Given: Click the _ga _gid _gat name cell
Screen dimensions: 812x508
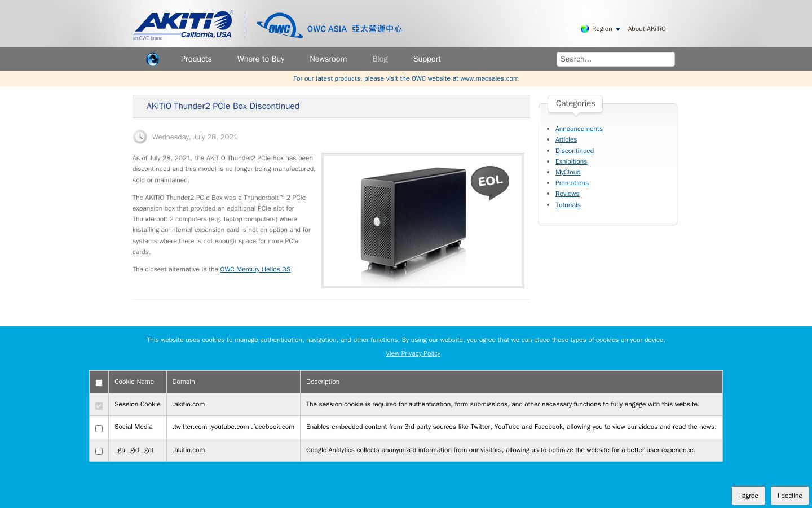Looking at the screenshot, I should click(x=138, y=450).
